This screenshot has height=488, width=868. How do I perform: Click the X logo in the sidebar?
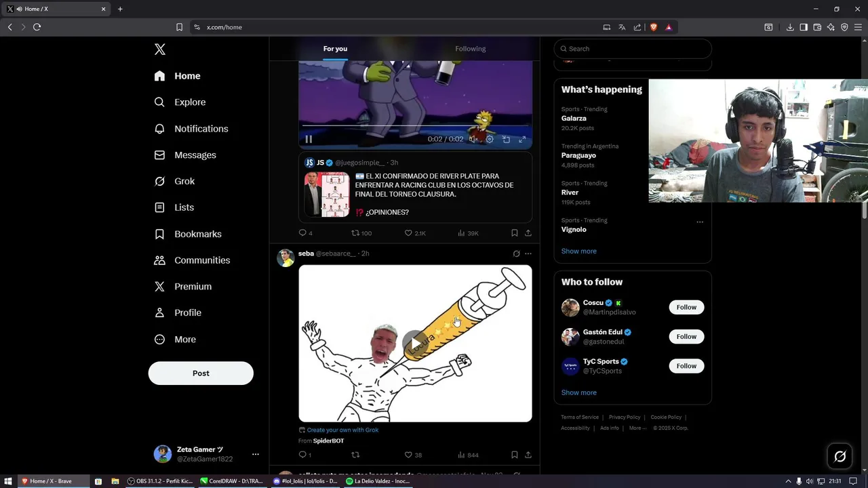(x=160, y=49)
